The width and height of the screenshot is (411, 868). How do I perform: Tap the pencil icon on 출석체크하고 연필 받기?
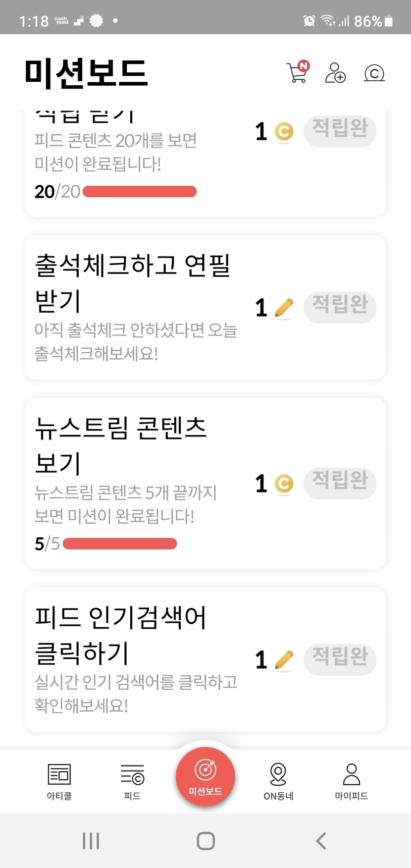click(x=284, y=308)
